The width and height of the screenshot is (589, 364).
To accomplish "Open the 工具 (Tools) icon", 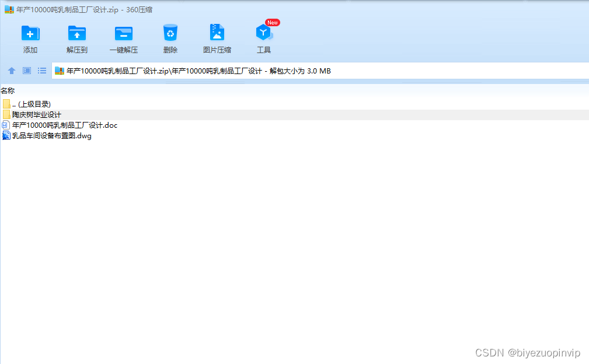I will [264, 33].
